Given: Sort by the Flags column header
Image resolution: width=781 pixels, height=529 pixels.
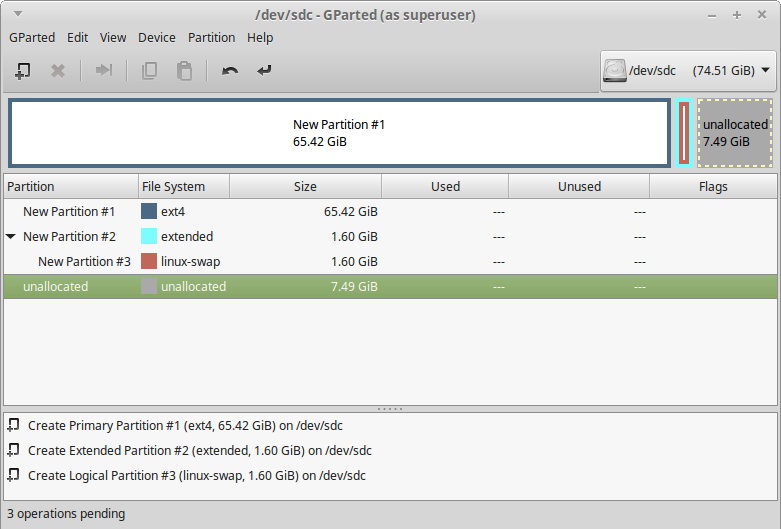Looking at the screenshot, I should click(x=713, y=186).
